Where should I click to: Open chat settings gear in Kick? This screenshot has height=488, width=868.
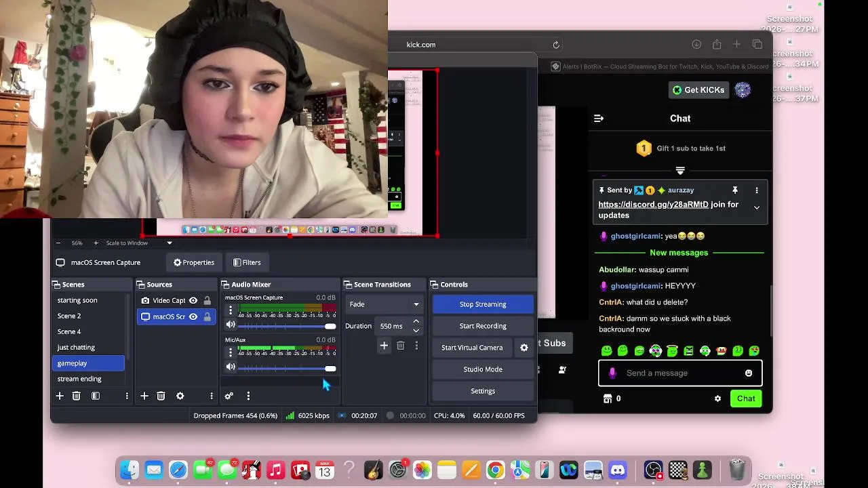point(717,399)
